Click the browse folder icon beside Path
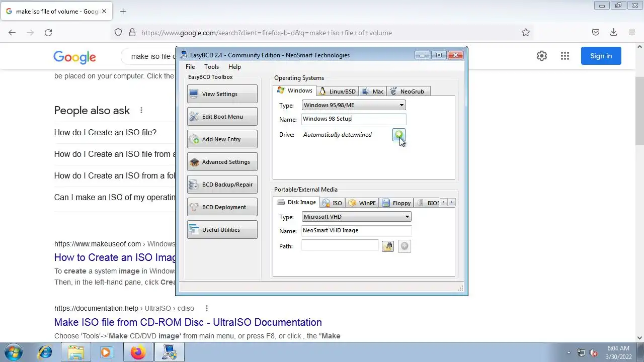 pyautogui.click(x=387, y=246)
